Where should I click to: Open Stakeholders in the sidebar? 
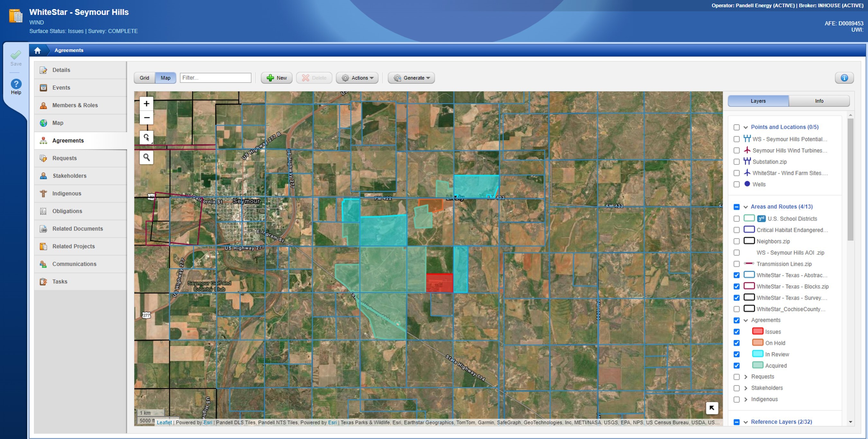click(x=69, y=176)
